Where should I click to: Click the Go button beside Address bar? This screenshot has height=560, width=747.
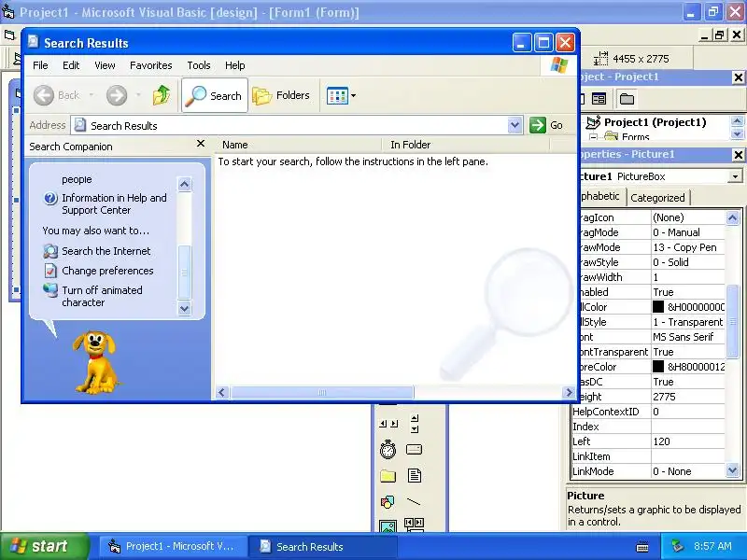tap(547, 125)
